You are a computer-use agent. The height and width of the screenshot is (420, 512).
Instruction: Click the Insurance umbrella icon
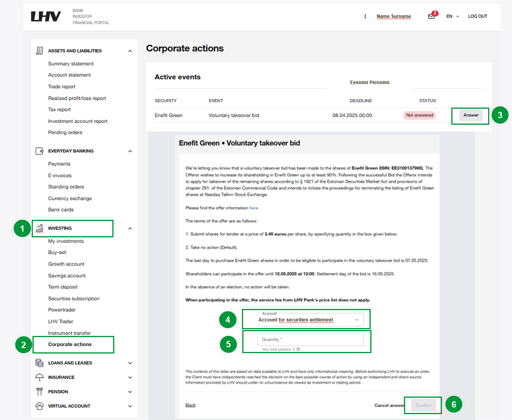pos(40,377)
